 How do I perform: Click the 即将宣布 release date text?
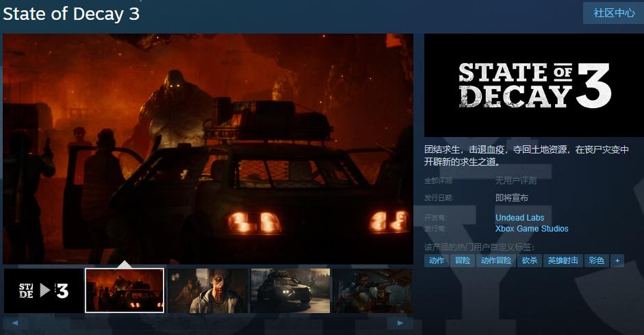(511, 198)
